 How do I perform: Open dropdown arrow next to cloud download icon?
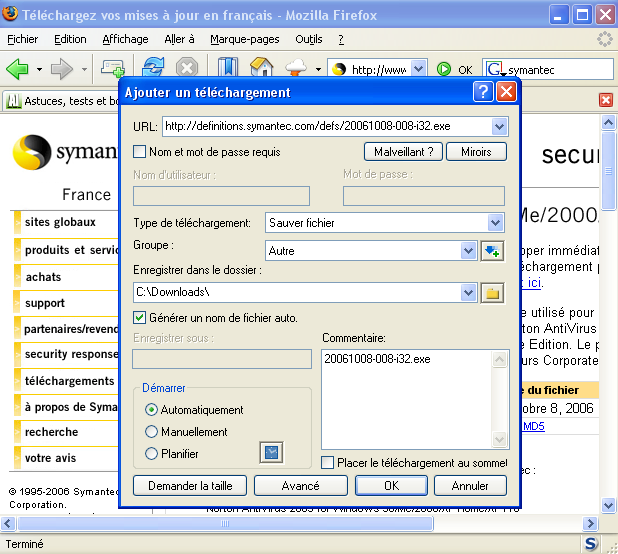(x=318, y=69)
